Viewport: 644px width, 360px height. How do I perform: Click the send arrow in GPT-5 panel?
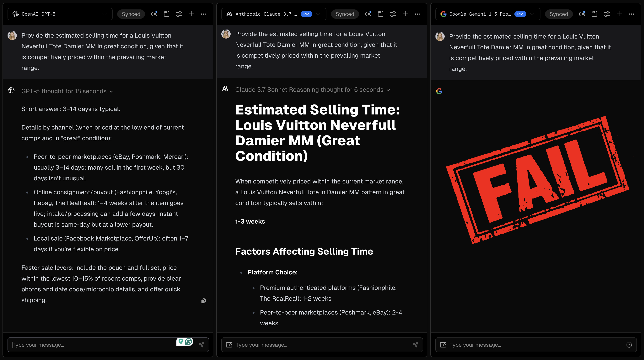[x=201, y=345]
